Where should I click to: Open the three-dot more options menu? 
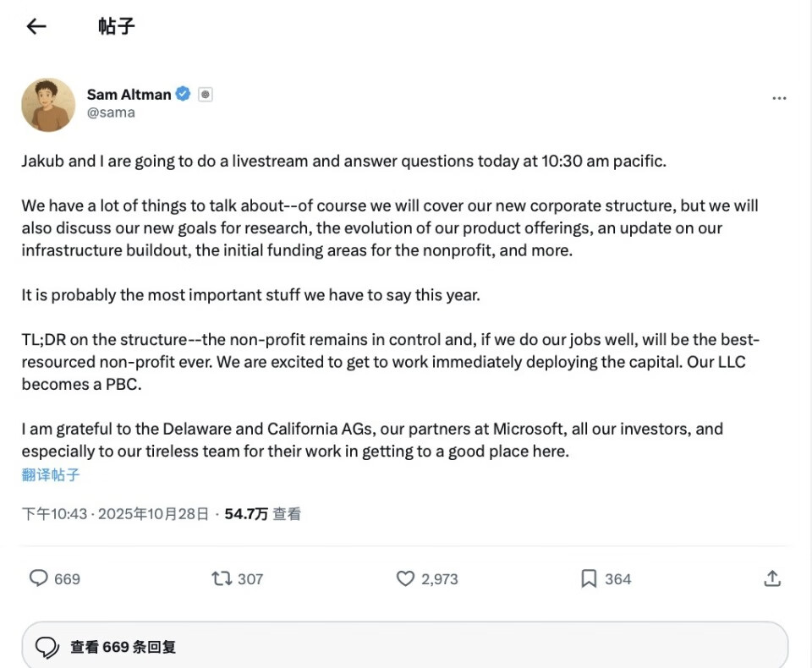pyautogui.click(x=779, y=99)
